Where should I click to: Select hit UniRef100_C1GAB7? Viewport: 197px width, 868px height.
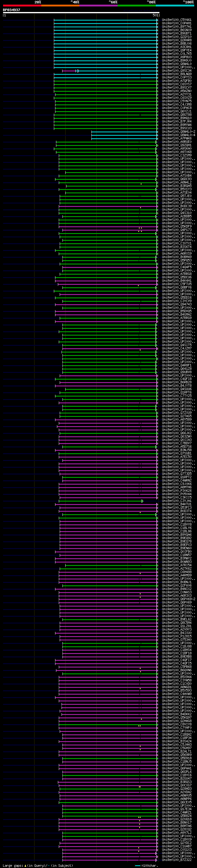pos(177,846)
